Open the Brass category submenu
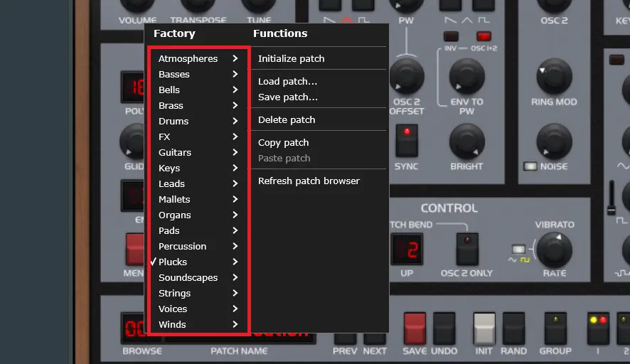Image resolution: width=630 pixels, height=364 pixels. pyautogui.click(x=198, y=106)
